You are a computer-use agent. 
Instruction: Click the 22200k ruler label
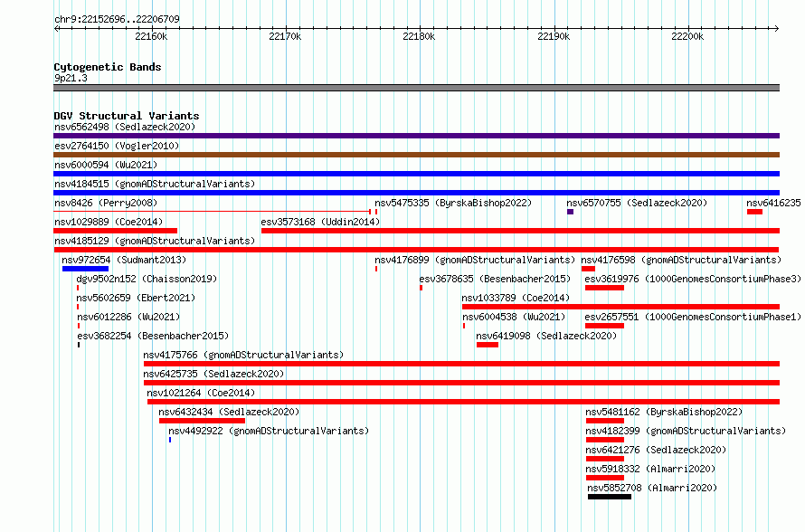point(687,36)
